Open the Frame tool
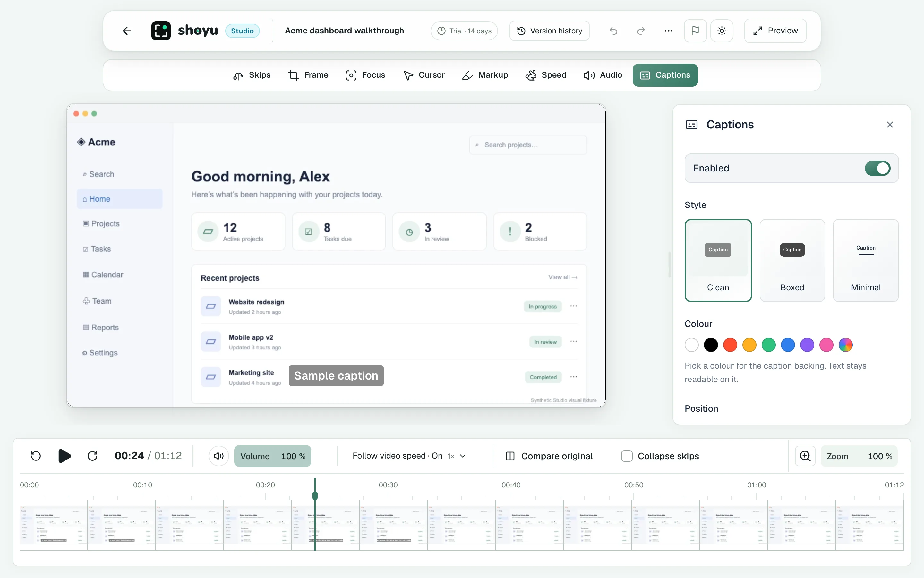 [x=309, y=75]
